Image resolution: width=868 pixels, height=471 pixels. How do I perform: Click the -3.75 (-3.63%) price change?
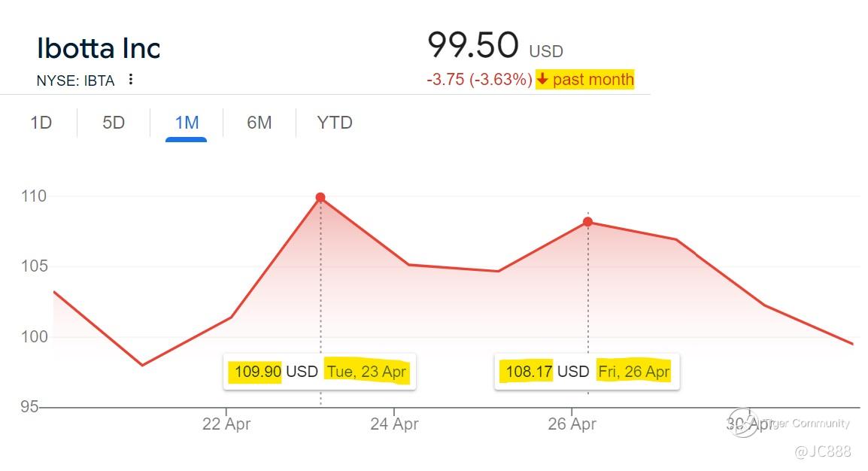(479, 80)
